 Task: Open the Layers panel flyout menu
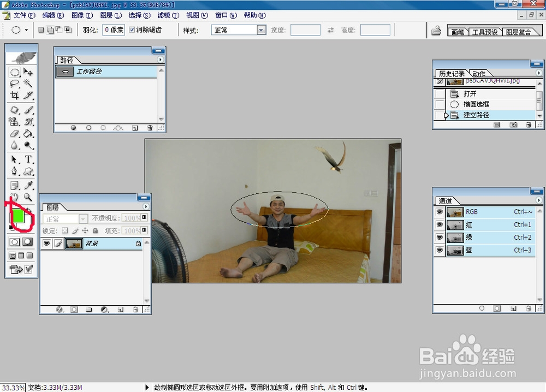pyautogui.click(x=146, y=206)
